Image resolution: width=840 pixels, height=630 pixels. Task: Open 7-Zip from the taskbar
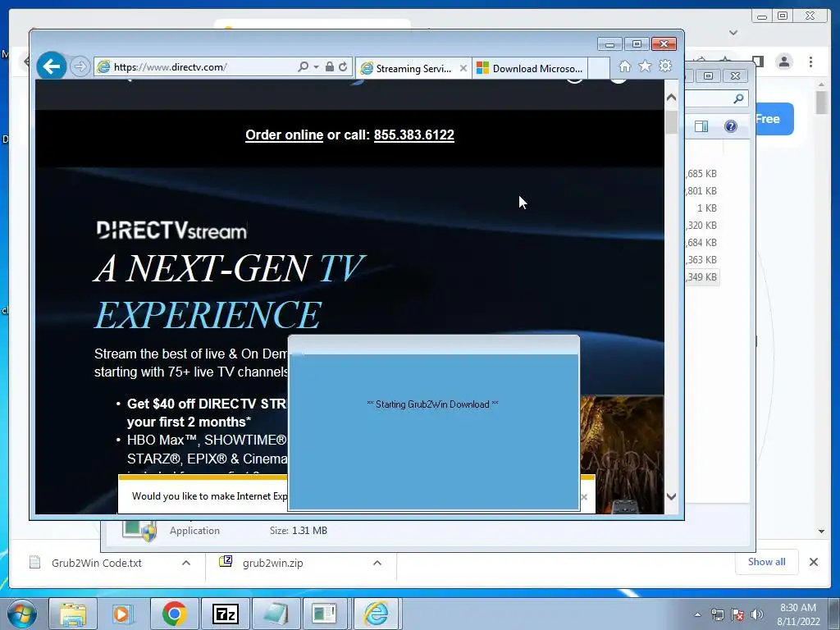point(225,614)
